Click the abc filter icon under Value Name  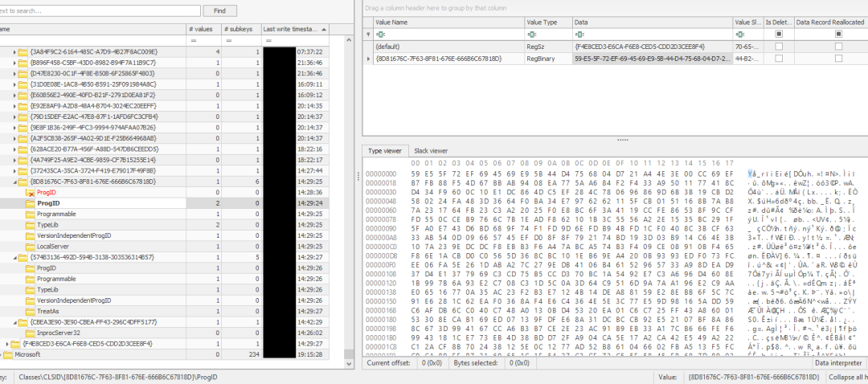(x=379, y=35)
